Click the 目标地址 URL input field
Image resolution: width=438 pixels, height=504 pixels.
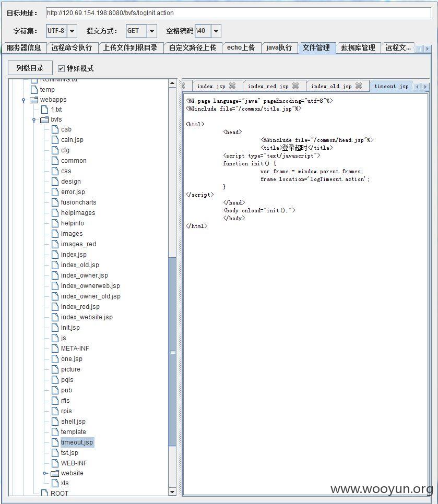238,13
